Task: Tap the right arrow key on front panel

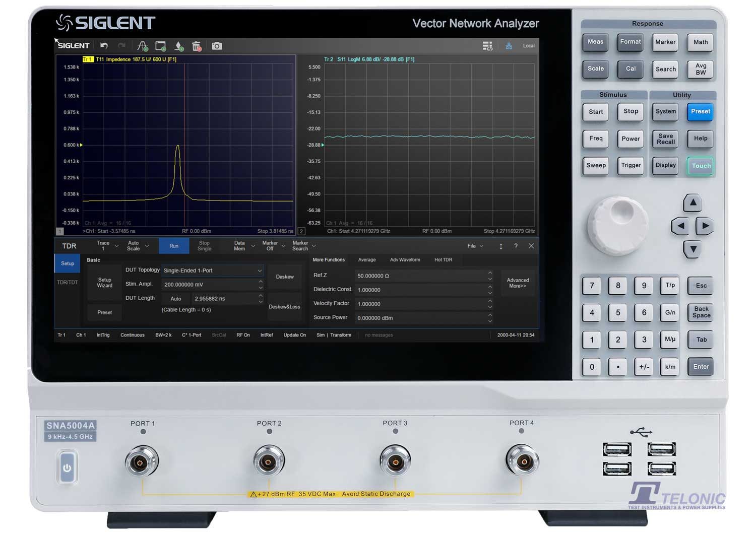Action: click(x=705, y=226)
